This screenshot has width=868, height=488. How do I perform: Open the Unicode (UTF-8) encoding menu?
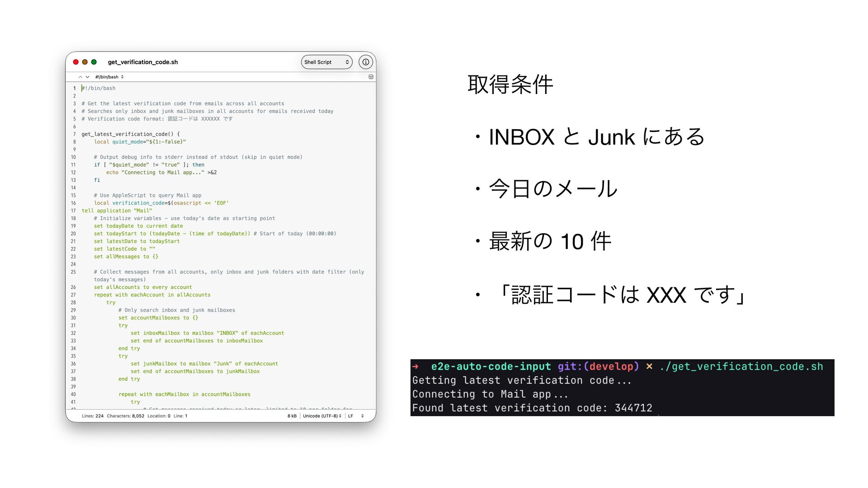click(322, 416)
